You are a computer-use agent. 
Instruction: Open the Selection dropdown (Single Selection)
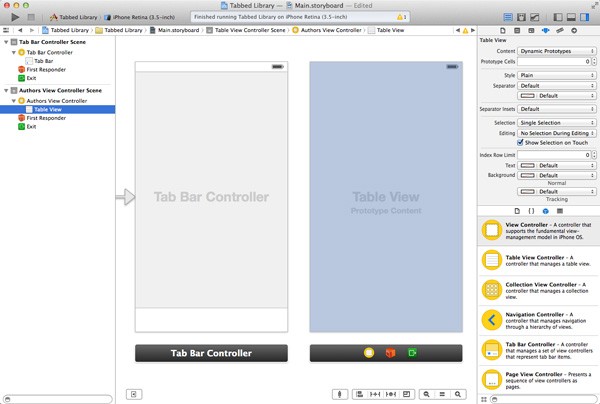557,123
